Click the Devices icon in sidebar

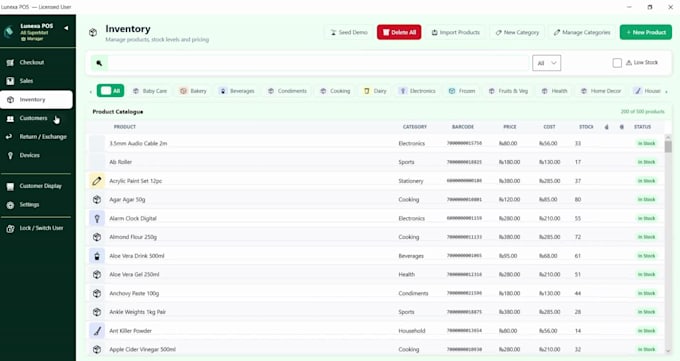(x=10, y=156)
